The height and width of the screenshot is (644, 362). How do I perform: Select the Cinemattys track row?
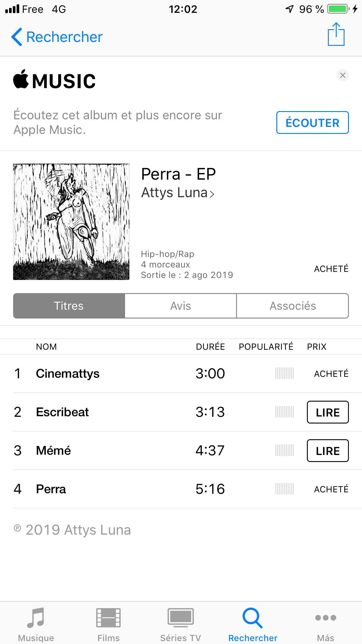(x=181, y=374)
